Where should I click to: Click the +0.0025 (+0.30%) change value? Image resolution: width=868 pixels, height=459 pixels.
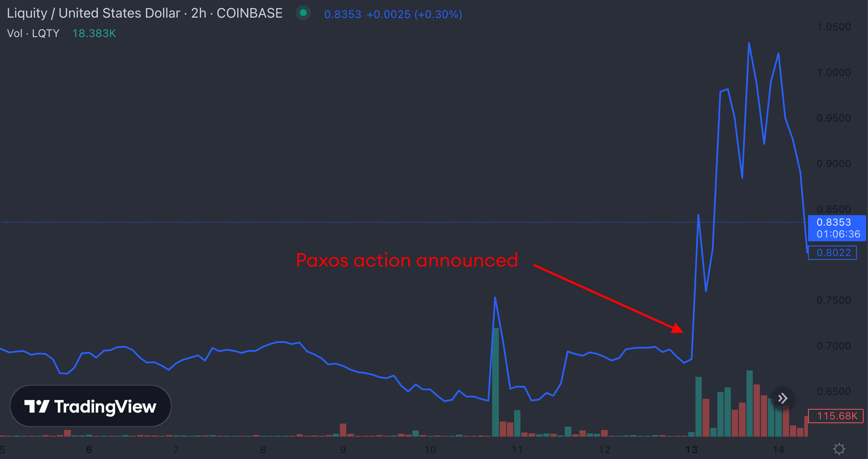pos(414,14)
